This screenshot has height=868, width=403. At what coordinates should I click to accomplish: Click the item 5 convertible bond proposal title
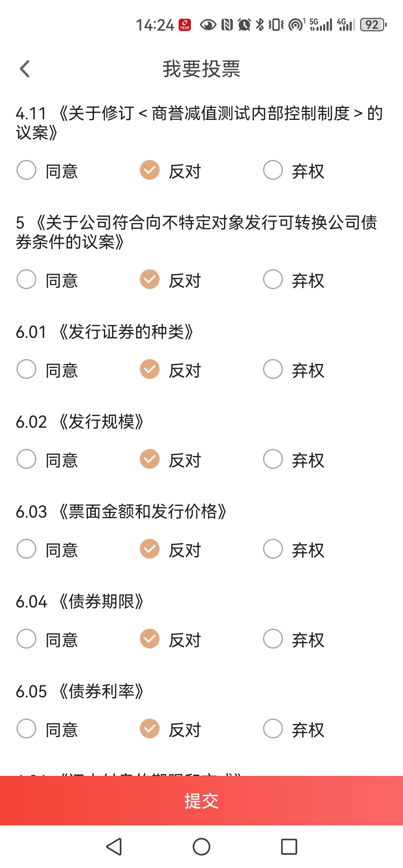(196, 232)
